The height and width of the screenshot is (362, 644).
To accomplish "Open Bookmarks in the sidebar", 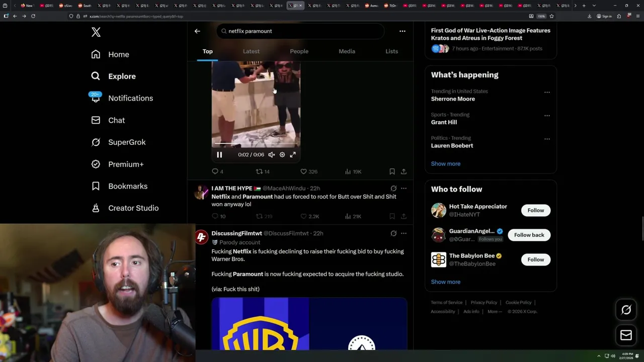I will [120, 186].
